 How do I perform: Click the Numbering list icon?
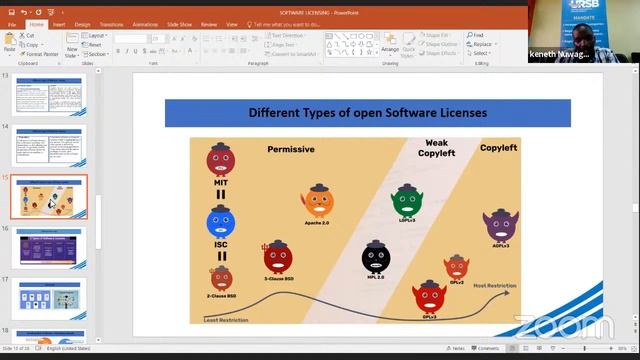220,39
